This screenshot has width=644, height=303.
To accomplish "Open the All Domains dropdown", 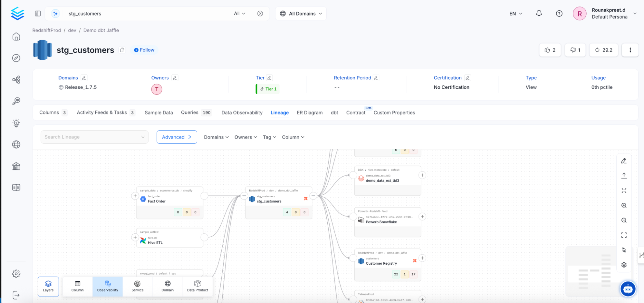I will [300, 13].
